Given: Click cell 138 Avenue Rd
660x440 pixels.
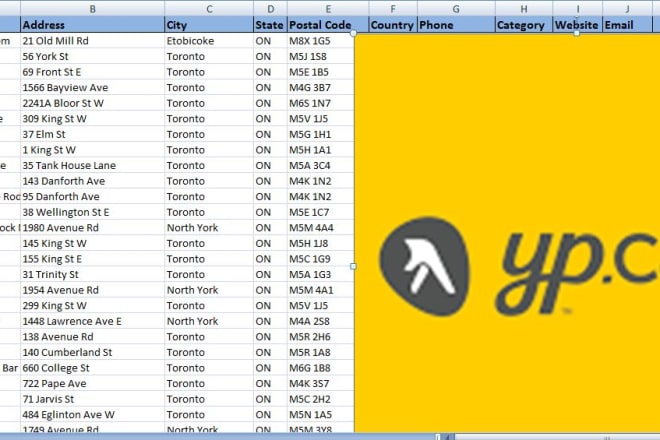Looking at the screenshot, I should tap(92, 337).
